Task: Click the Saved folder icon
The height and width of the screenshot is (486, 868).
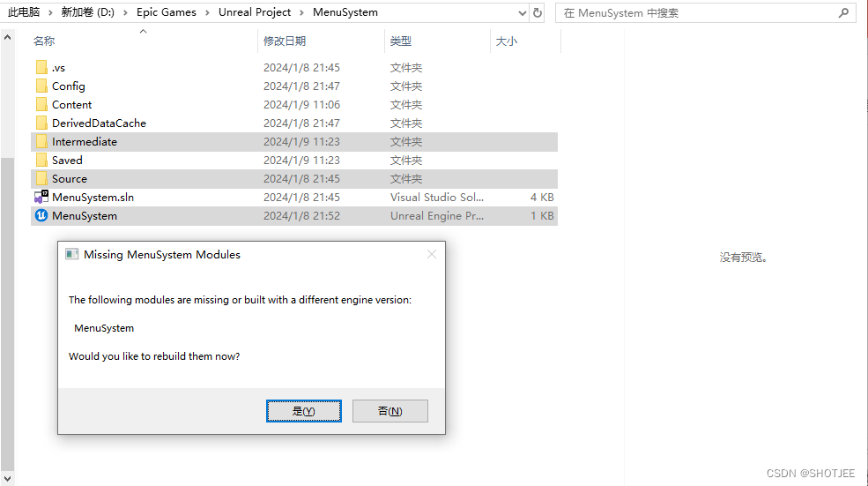Action: [41, 161]
